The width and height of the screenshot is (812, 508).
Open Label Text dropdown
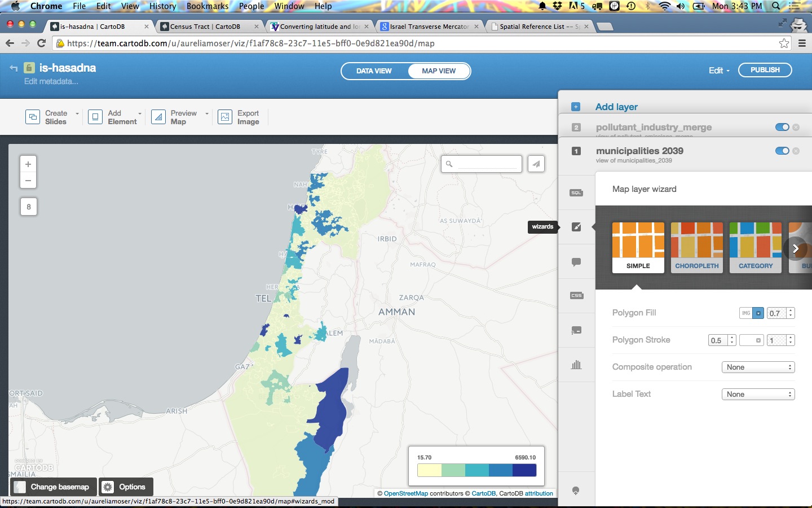point(758,395)
